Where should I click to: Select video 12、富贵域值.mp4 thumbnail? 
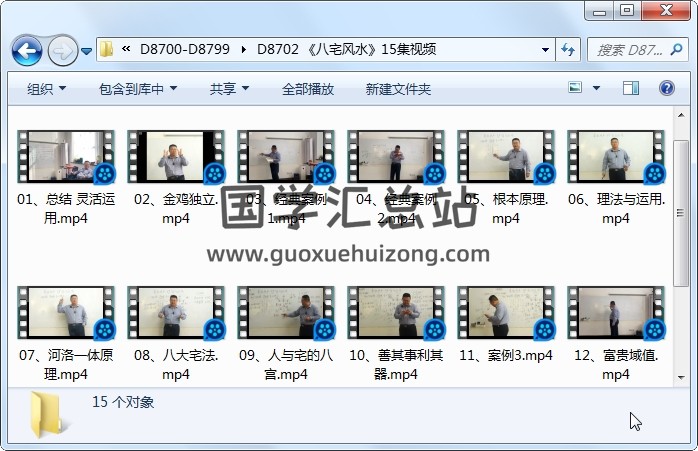coord(616,313)
